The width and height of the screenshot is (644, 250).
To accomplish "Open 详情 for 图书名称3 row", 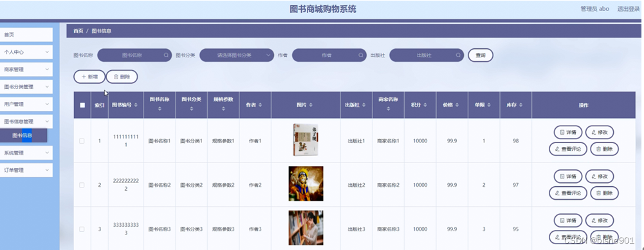I will tap(568, 220).
